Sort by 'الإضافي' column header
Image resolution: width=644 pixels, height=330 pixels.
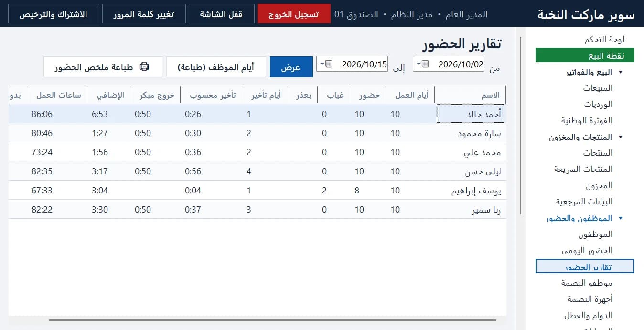108,95
